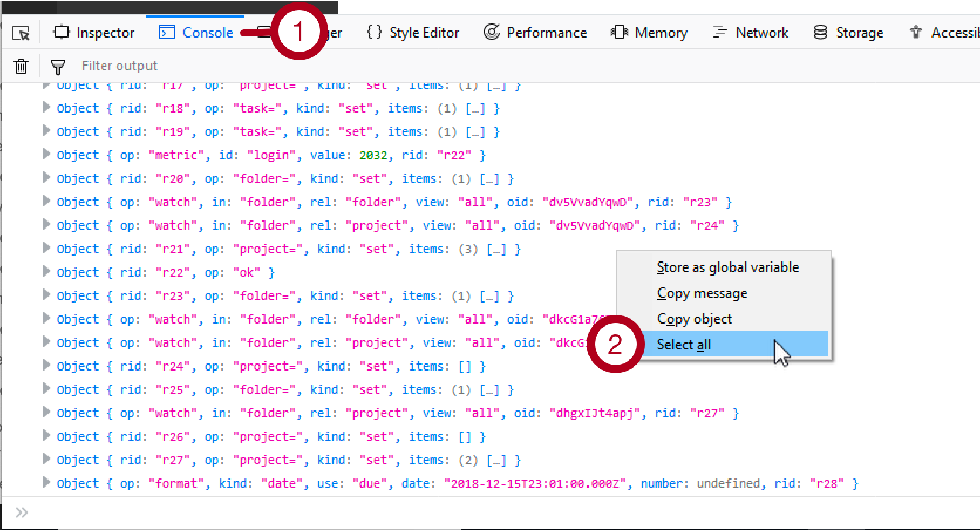The image size is (980, 530).
Task: Open the console filter settings funnel icon
Action: [58, 66]
